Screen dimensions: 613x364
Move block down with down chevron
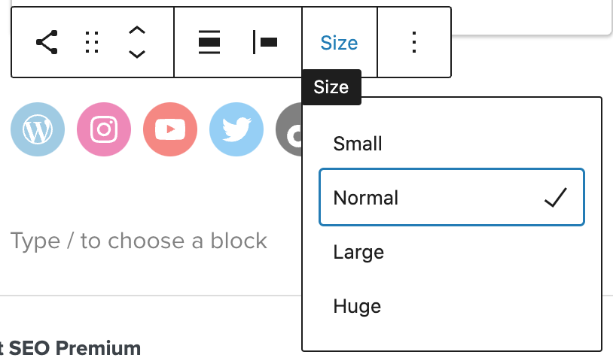pos(136,54)
